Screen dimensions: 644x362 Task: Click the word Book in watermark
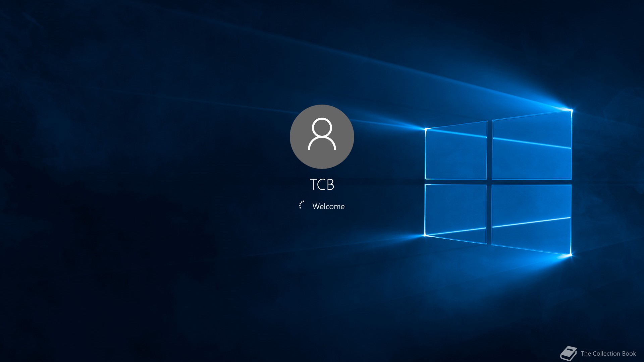[629, 354]
